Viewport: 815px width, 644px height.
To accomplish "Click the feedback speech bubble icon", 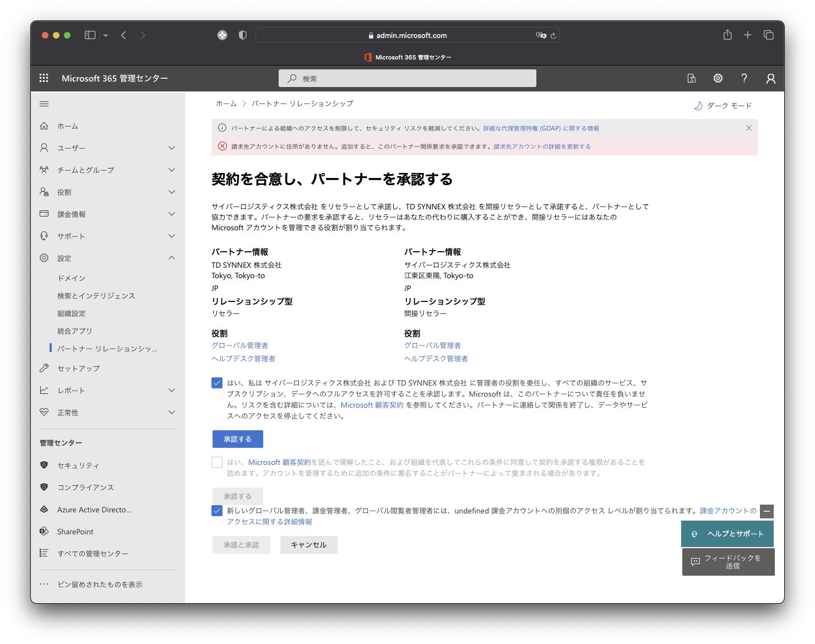I will [696, 562].
